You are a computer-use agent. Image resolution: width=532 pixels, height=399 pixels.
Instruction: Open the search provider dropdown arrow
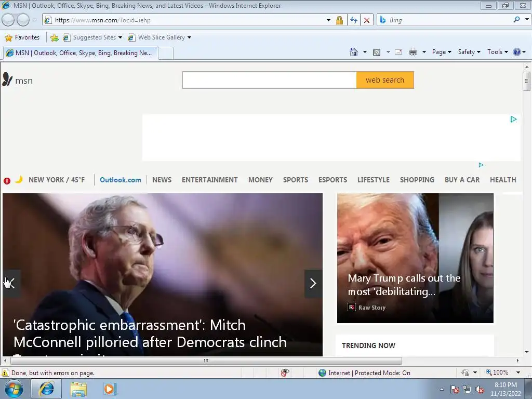527,20
